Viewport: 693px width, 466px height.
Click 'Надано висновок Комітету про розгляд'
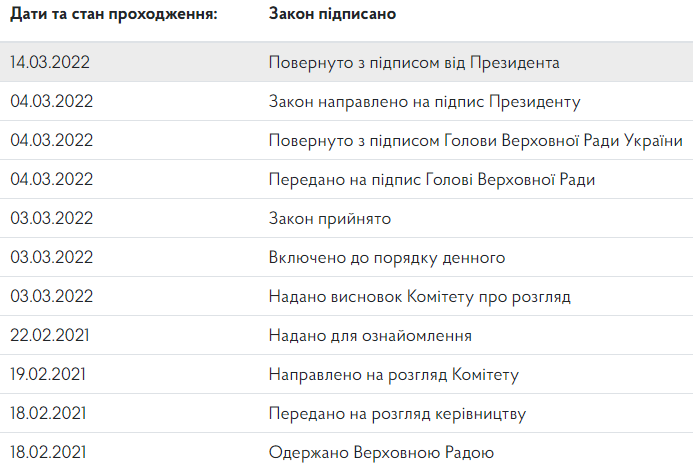click(419, 296)
